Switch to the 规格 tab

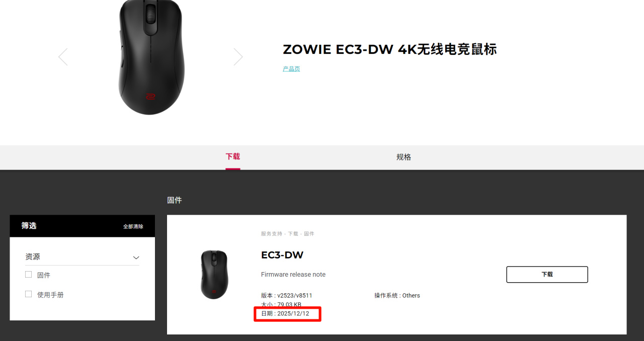click(404, 157)
